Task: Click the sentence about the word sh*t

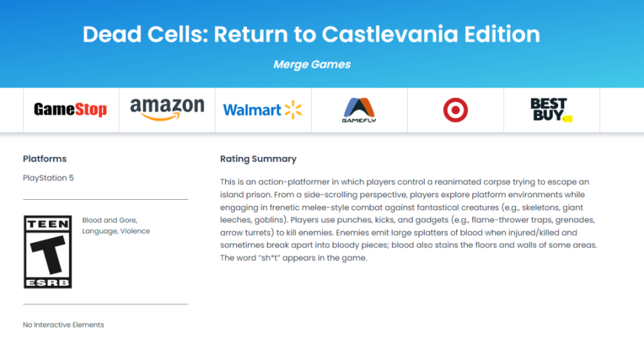Action: click(294, 258)
